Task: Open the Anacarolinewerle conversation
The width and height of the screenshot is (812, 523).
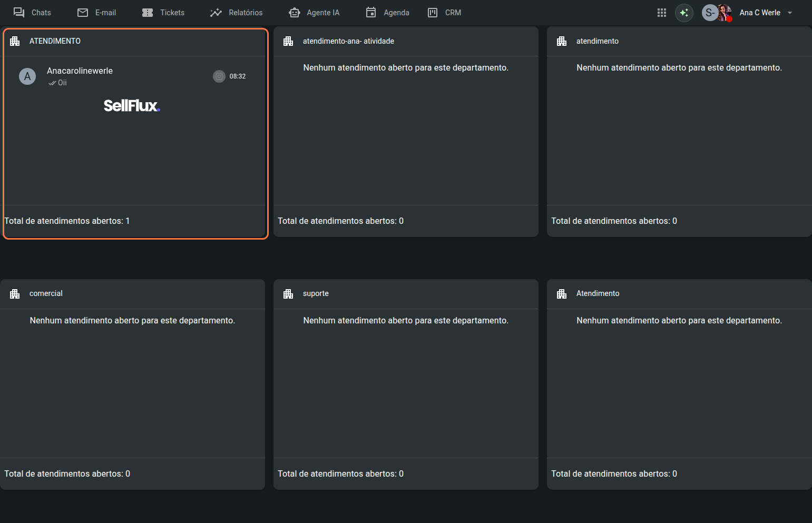Action: (80, 71)
